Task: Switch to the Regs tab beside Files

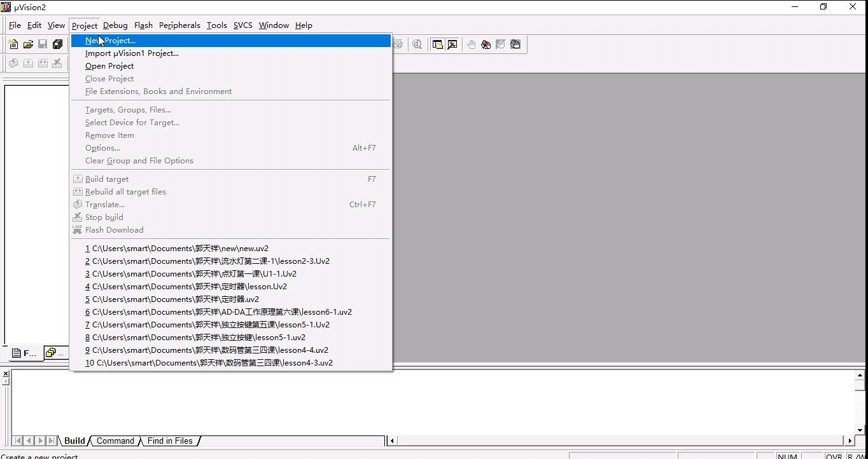Action: coord(55,353)
